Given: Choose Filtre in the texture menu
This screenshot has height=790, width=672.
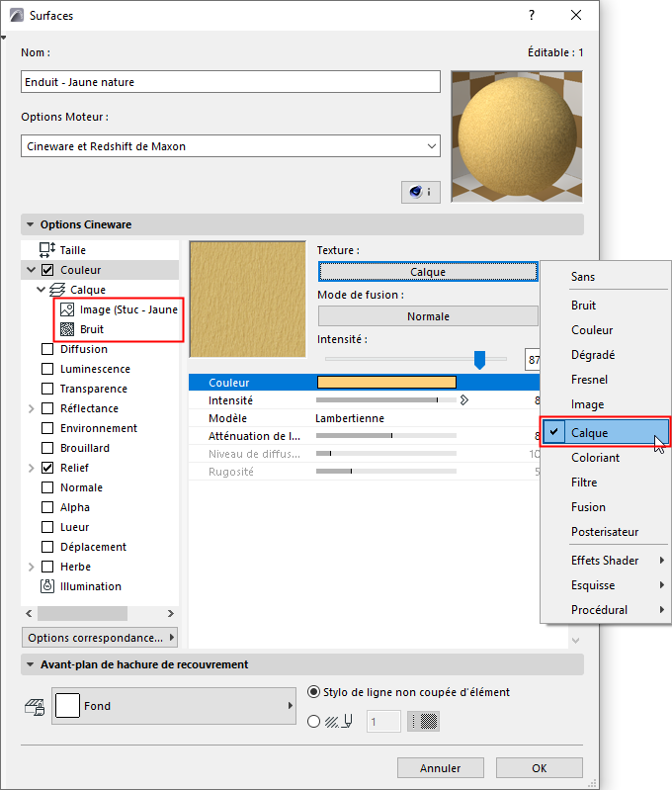Looking at the screenshot, I should pos(606,483).
